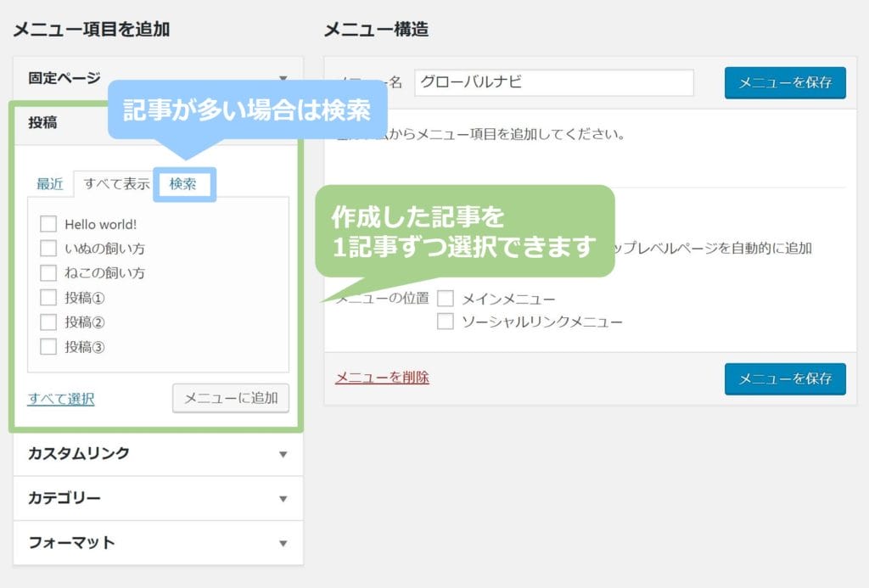Viewport: 869px width, 588px height.
Task: Click the bottom メニューを保存 button
Action: tap(785, 379)
